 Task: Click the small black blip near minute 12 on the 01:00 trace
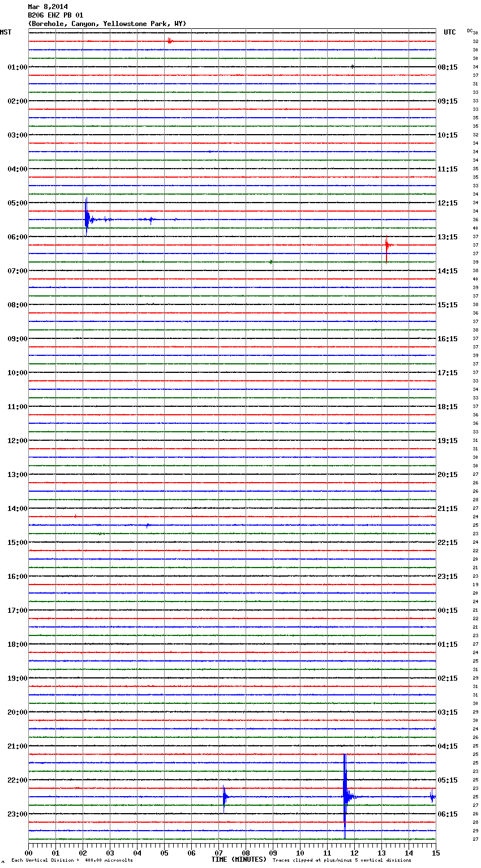tap(352, 67)
